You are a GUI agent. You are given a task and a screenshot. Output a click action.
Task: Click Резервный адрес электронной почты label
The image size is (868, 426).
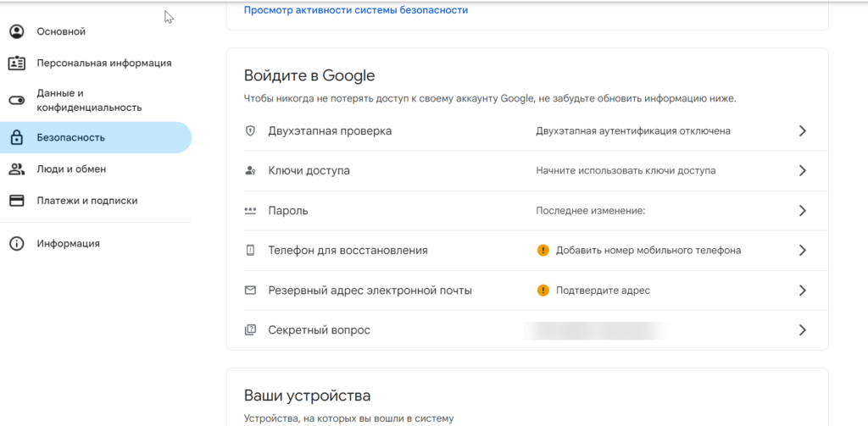(370, 290)
